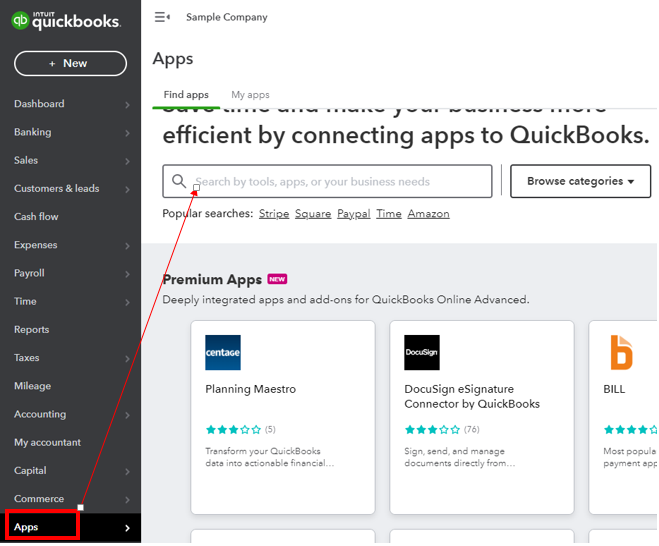The height and width of the screenshot is (546, 659).
Task: Open Time in the sidebar
Action: click(25, 301)
